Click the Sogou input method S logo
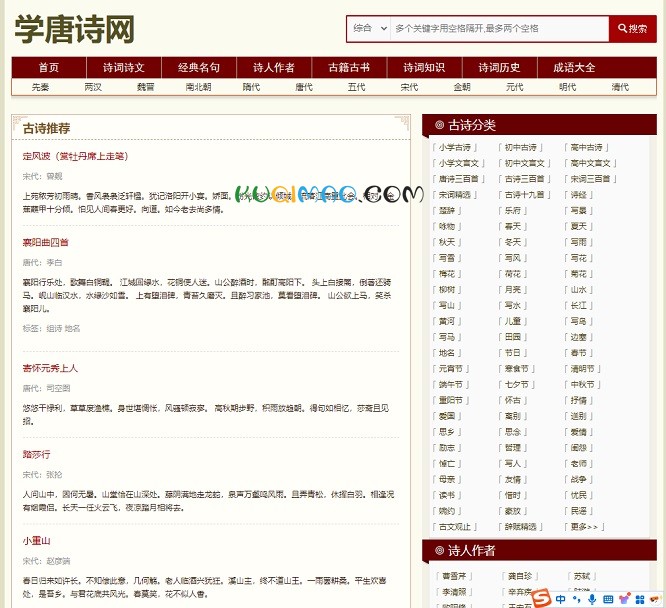This screenshot has height=608, width=666. (x=542, y=599)
